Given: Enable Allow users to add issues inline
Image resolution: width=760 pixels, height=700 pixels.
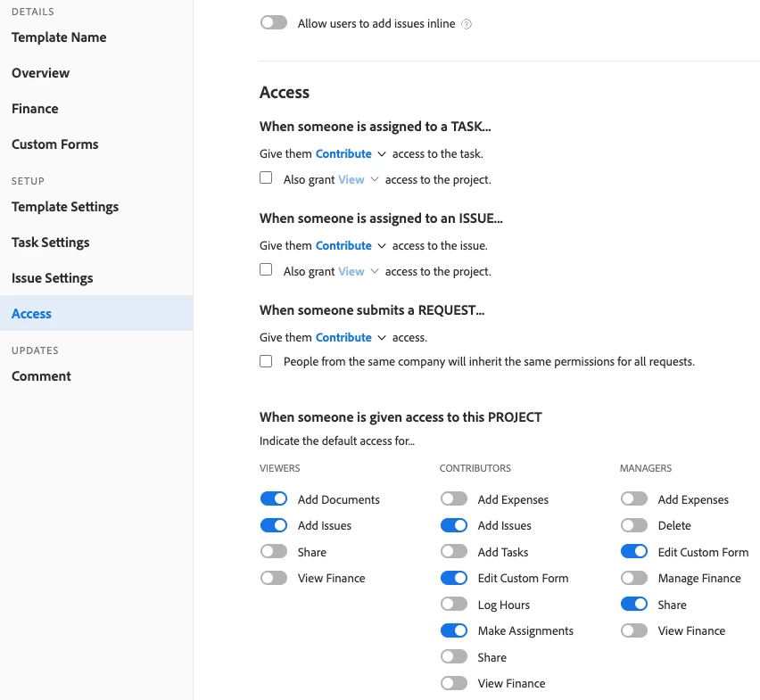Looking at the screenshot, I should point(274,23).
